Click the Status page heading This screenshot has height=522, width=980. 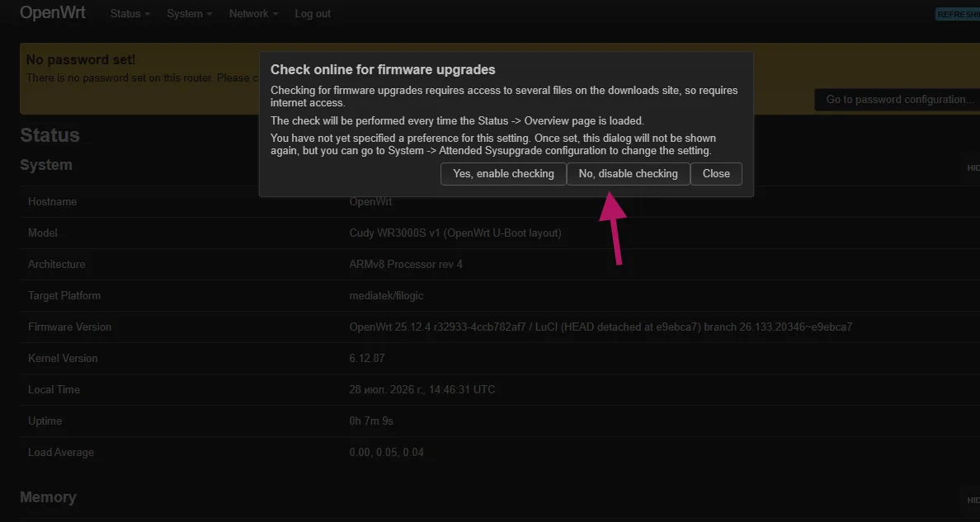click(50, 135)
